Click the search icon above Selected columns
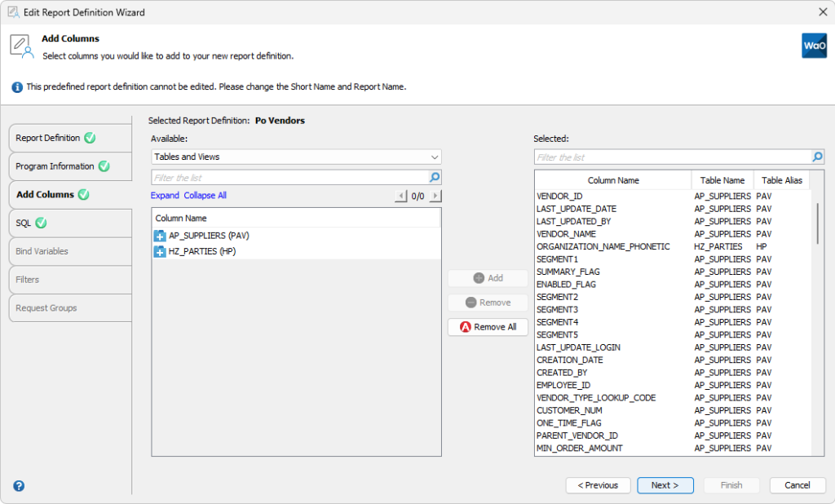The height and width of the screenshot is (504, 835). (816, 157)
